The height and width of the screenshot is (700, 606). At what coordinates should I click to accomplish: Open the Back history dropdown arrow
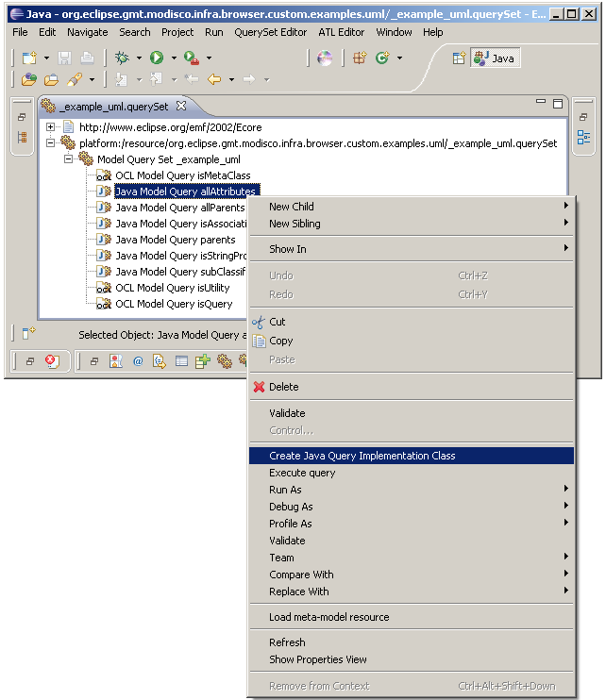click(231, 80)
